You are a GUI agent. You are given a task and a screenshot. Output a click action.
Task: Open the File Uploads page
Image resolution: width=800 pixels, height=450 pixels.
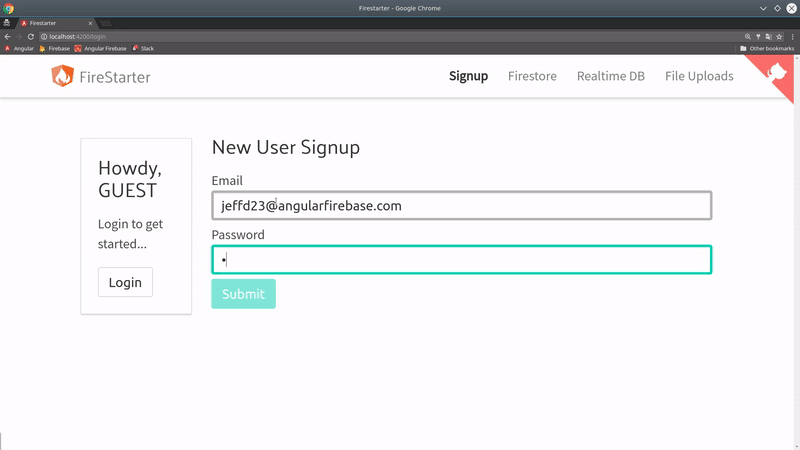[699, 76]
